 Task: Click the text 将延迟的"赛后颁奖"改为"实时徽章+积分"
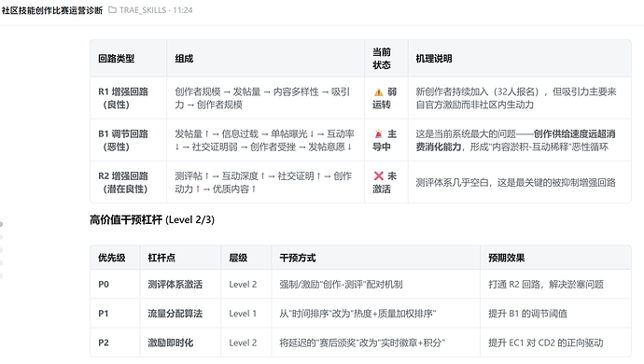click(x=362, y=343)
